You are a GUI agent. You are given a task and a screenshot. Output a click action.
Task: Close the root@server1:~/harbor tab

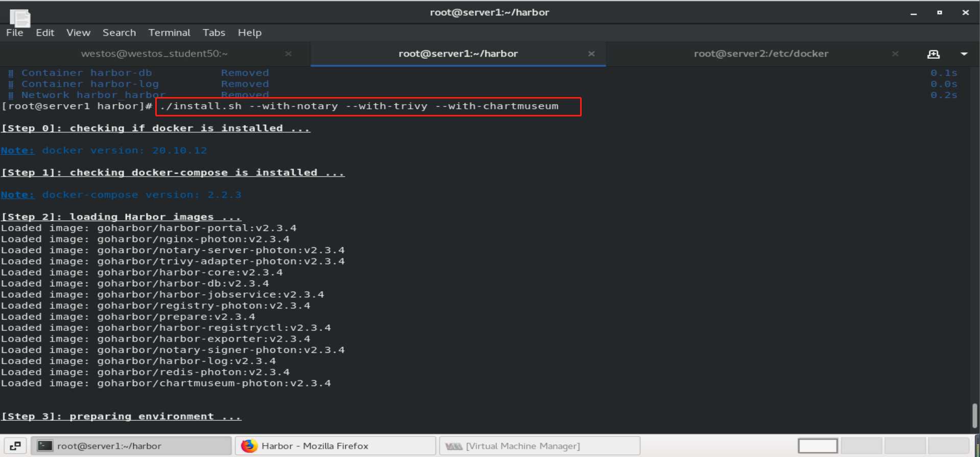click(591, 54)
